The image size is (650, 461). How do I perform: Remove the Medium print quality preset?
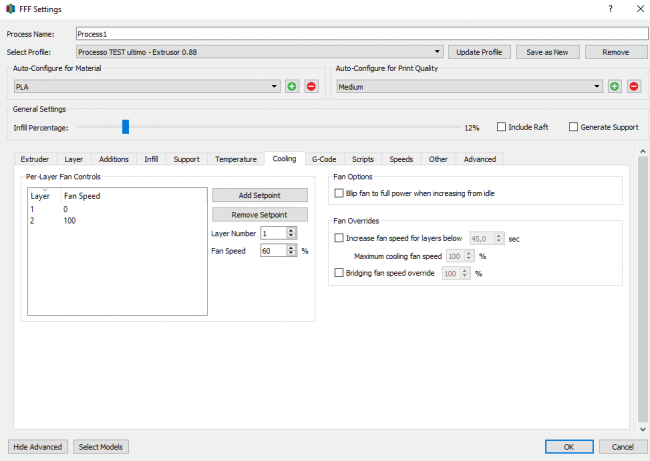[633, 87]
